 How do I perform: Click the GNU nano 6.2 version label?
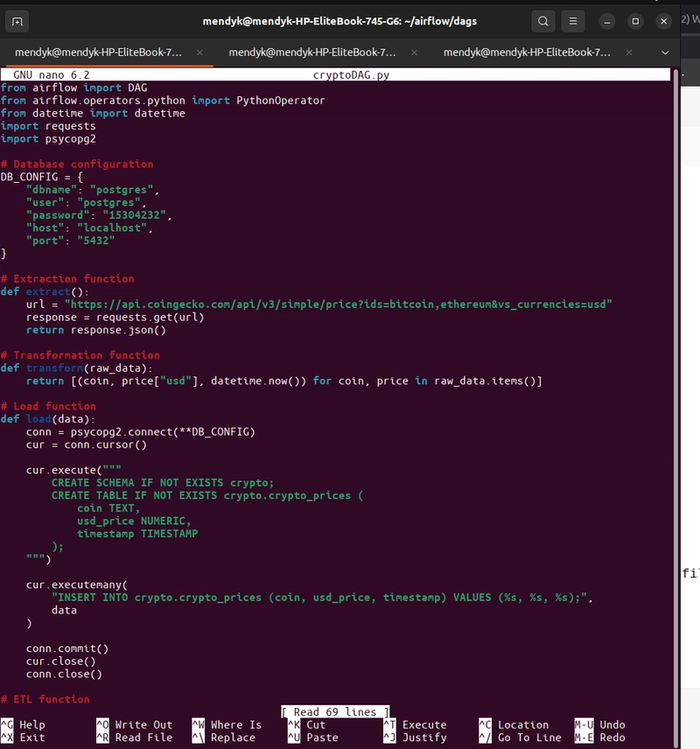(x=51, y=75)
